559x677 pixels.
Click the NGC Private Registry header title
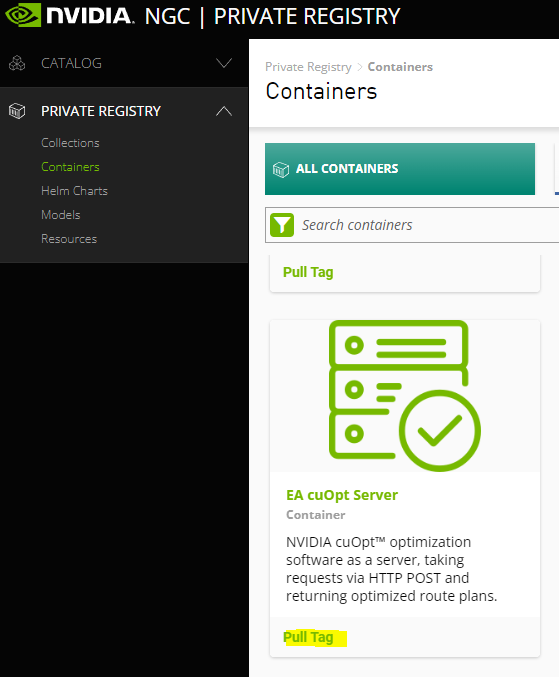[272, 16]
